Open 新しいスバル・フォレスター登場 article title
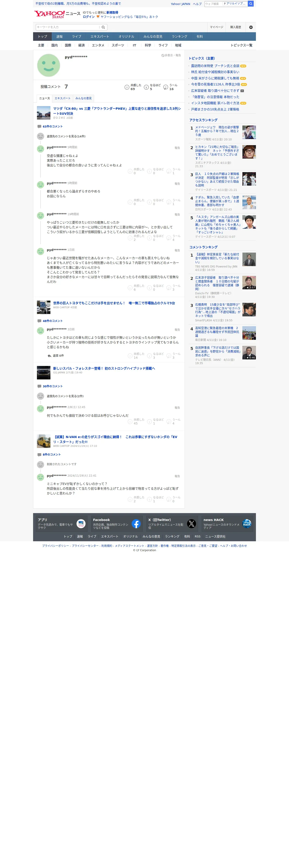This screenshot has width=289, height=868. (104, 369)
